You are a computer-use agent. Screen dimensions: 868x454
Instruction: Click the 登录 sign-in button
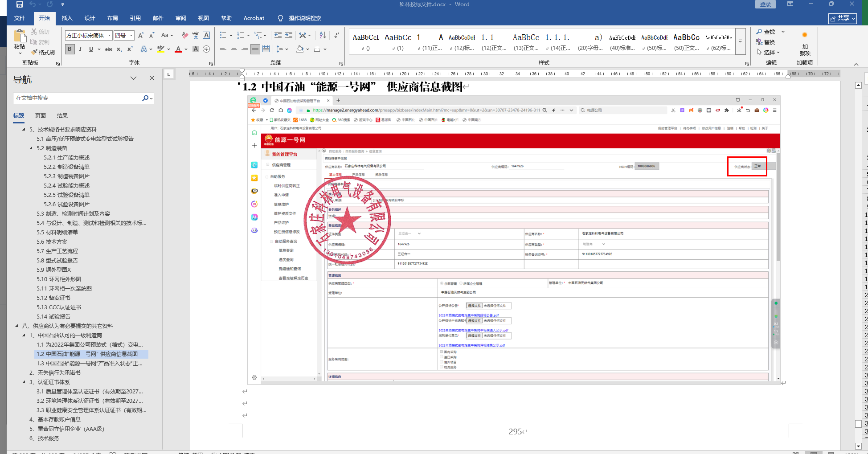coord(766,4)
